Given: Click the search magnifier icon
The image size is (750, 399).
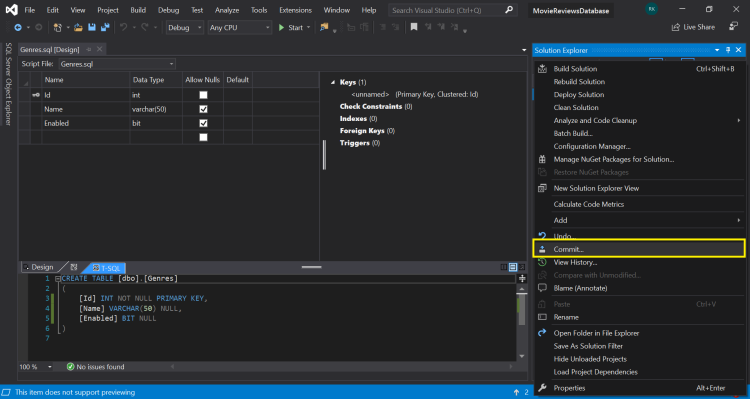Looking at the screenshot, I should tap(509, 10).
